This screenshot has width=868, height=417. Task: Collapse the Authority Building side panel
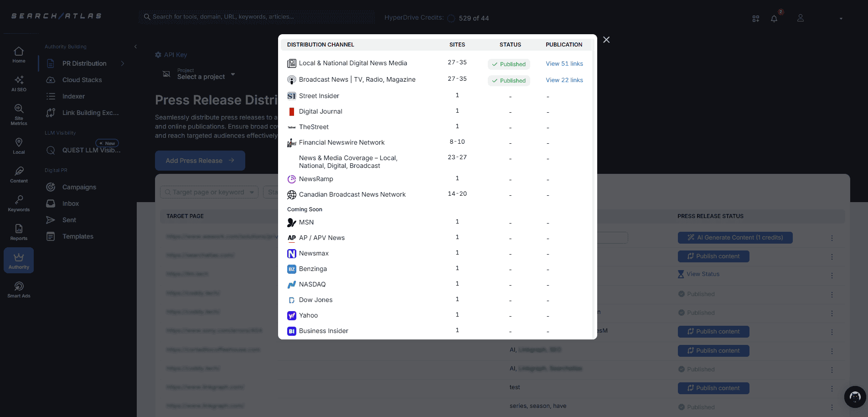[135, 47]
